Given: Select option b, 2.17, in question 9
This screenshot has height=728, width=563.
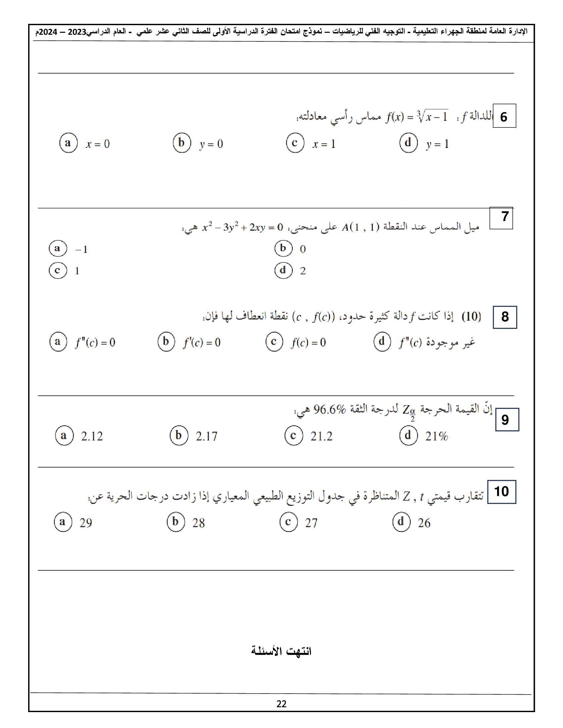Looking at the screenshot, I should click(x=179, y=435).
